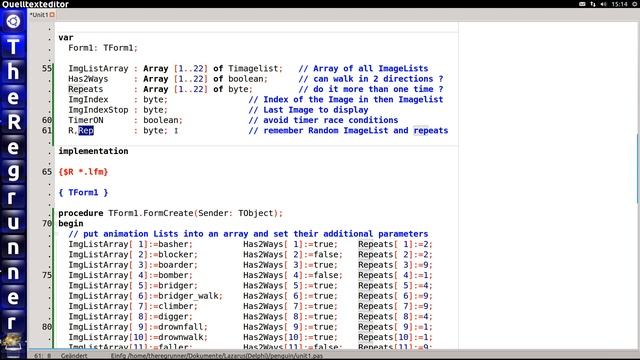Select the *Unit1 editor tab
This screenshot has height=360, width=640.
[x=39, y=15]
